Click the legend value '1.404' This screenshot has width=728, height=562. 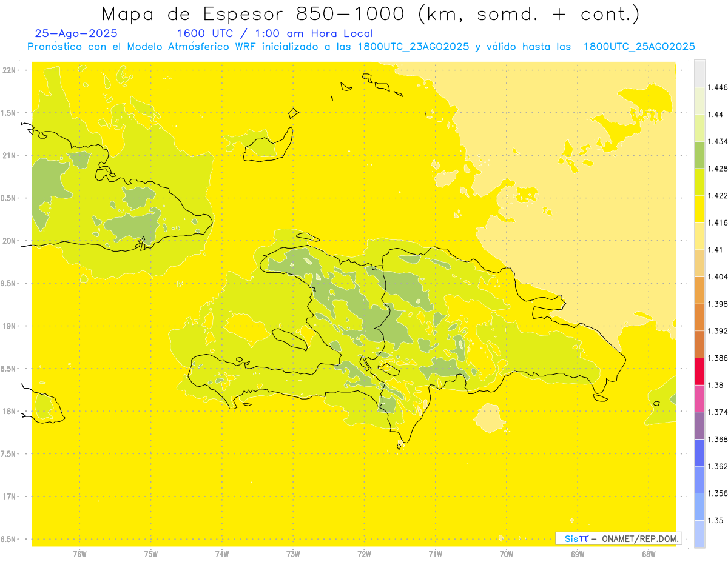pos(718,276)
